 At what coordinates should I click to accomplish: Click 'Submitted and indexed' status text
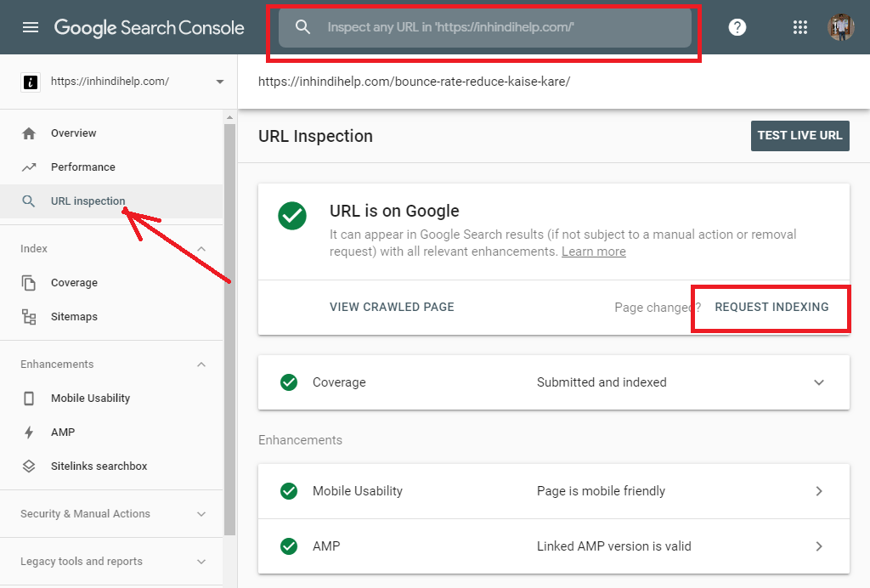(x=602, y=382)
